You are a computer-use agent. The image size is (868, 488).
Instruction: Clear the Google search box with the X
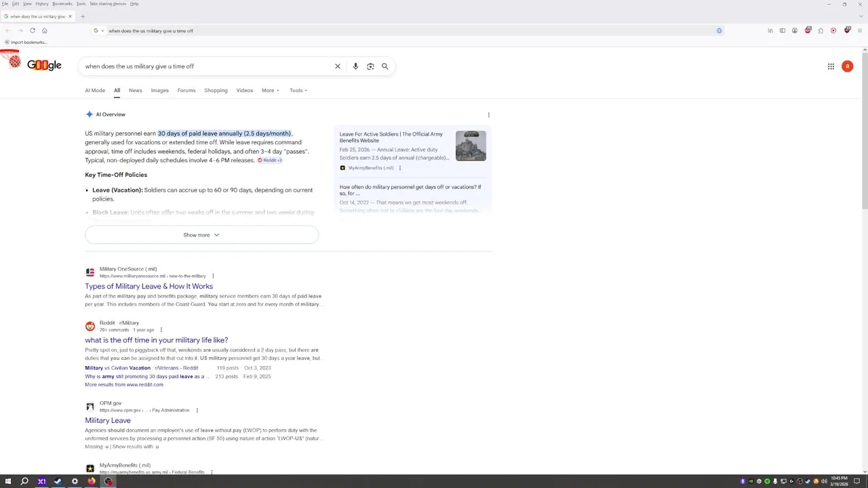coord(337,66)
